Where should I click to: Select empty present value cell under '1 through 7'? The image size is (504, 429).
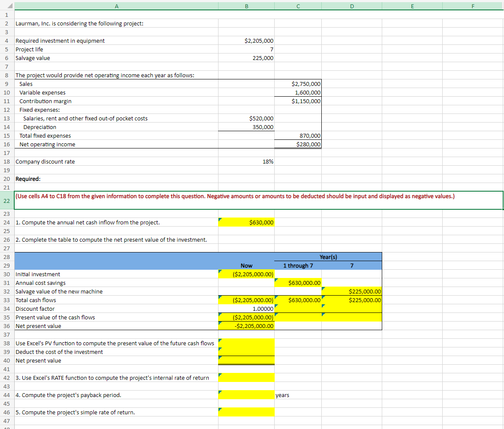pos(298,317)
